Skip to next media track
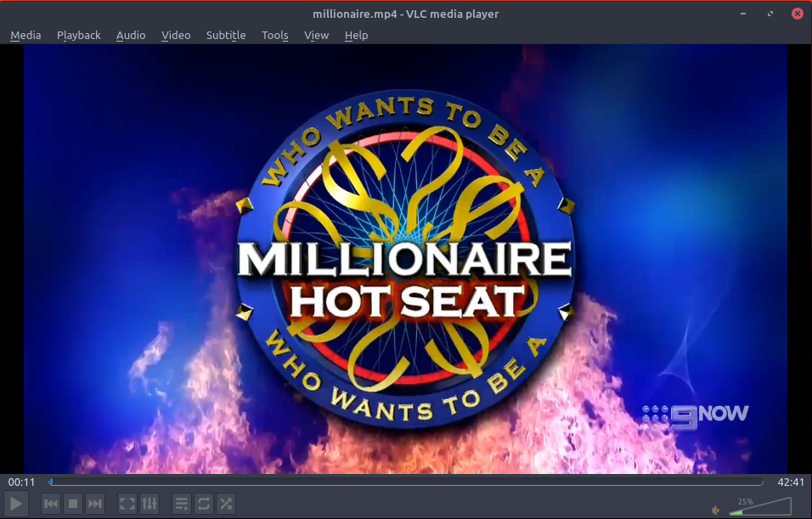 pyautogui.click(x=95, y=504)
